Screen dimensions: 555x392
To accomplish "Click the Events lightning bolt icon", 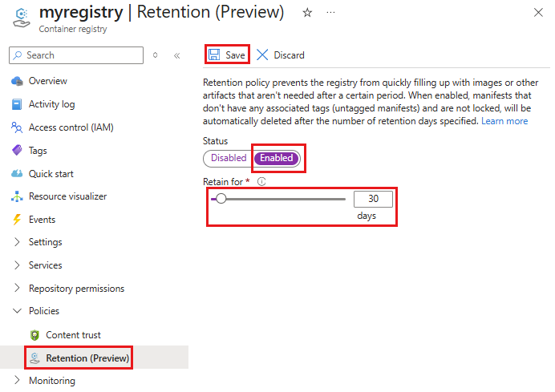I will coord(17,220).
